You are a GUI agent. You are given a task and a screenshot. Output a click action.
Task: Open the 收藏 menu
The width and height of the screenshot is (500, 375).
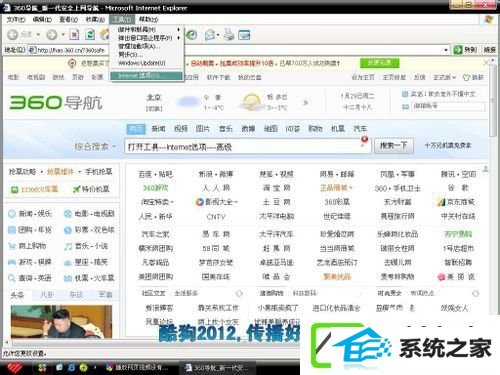click(x=95, y=19)
